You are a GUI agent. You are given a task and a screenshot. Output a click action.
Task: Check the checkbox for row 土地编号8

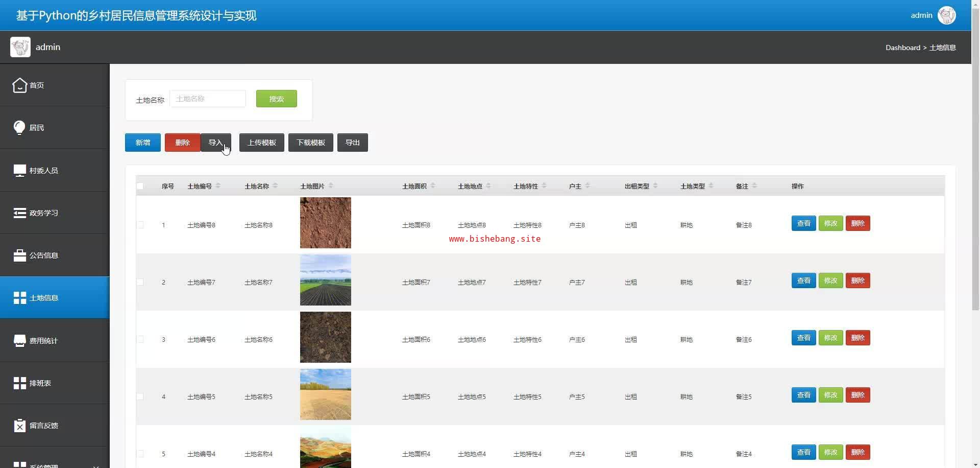pos(140,225)
